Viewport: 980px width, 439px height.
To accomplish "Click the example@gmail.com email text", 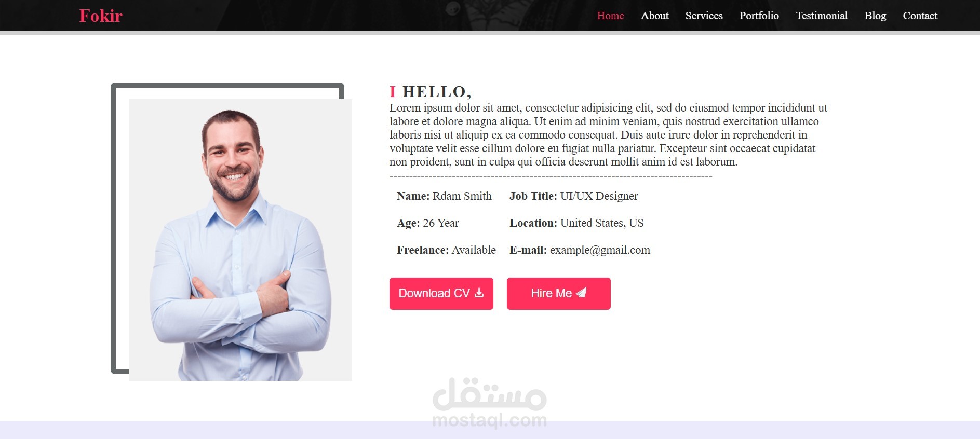I will tap(600, 250).
